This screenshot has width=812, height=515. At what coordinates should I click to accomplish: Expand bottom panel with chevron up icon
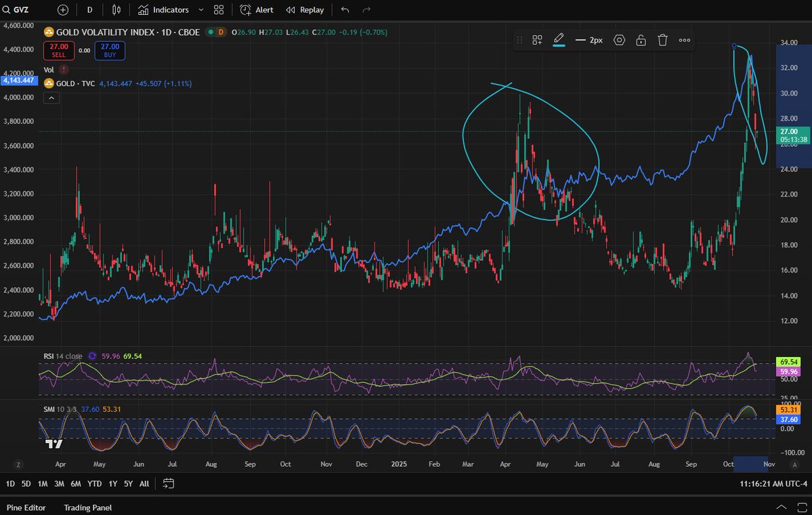tap(782, 508)
